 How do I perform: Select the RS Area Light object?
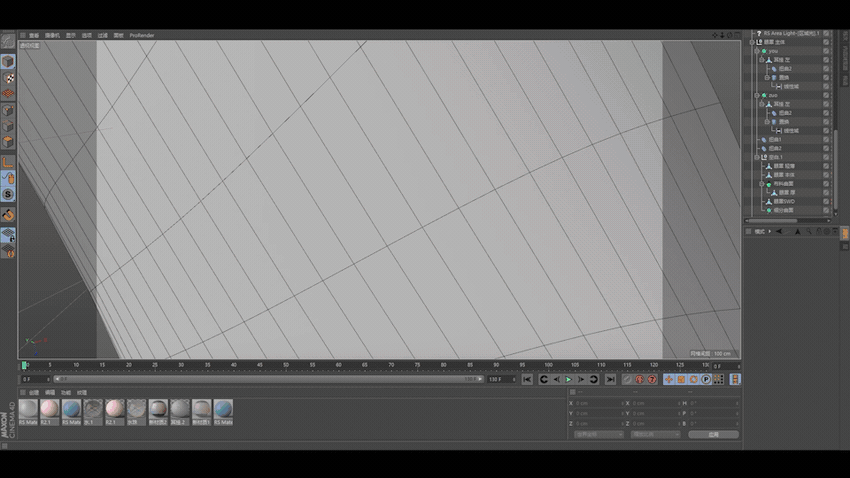tap(791, 34)
